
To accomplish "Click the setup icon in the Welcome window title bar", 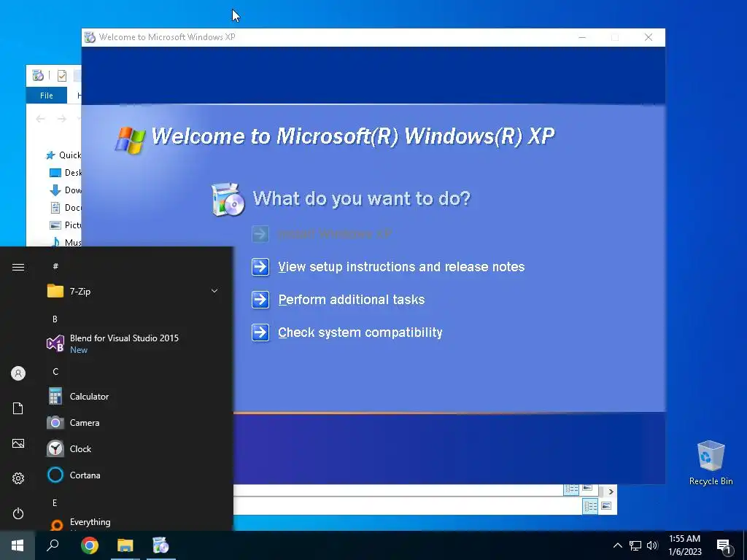I will click(x=90, y=37).
